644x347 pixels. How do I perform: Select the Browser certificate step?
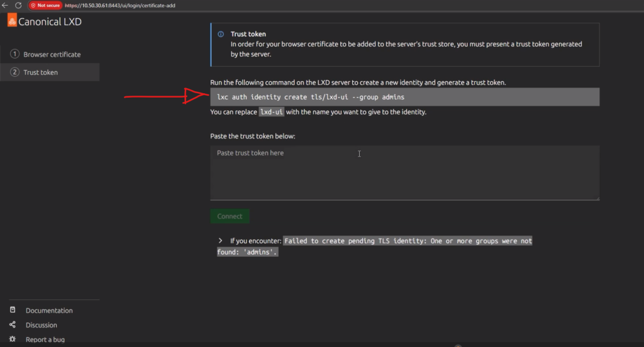(52, 55)
